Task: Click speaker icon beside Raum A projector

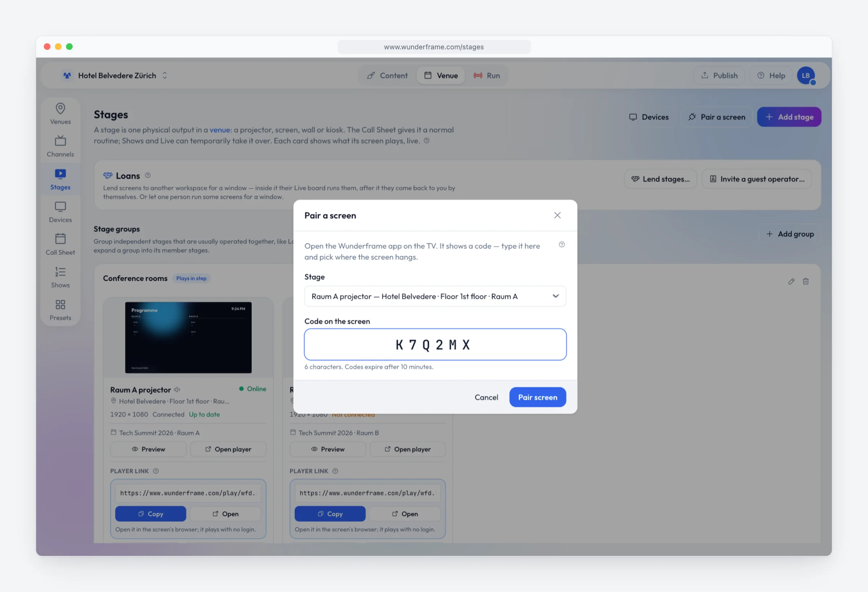Action: pyautogui.click(x=177, y=390)
